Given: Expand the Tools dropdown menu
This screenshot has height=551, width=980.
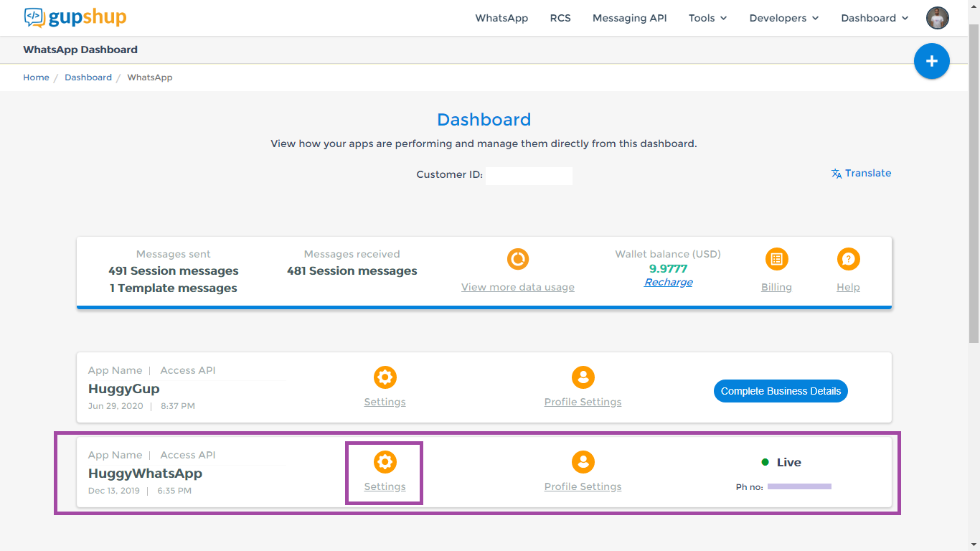Looking at the screenshot, I should pos(707,18).
